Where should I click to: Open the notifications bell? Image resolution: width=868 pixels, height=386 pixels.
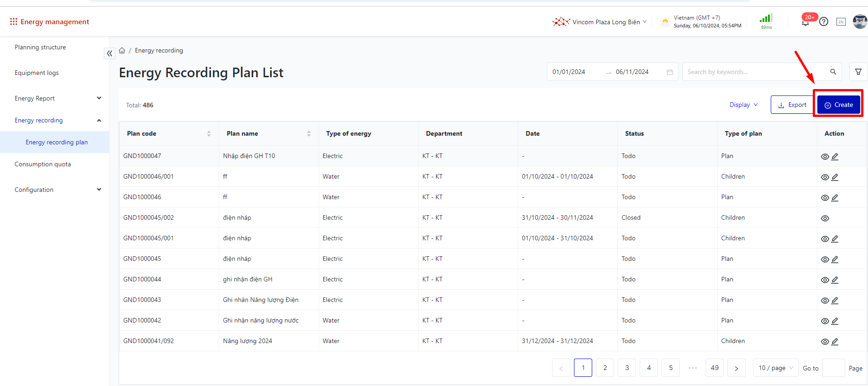[x=805, y=22]
